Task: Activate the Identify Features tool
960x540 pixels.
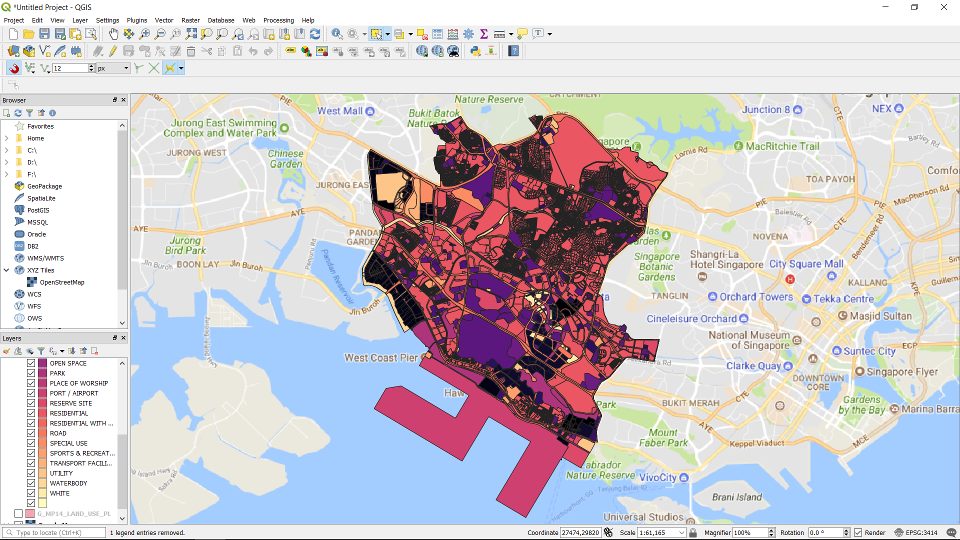Action: click(x=337, y=34)
